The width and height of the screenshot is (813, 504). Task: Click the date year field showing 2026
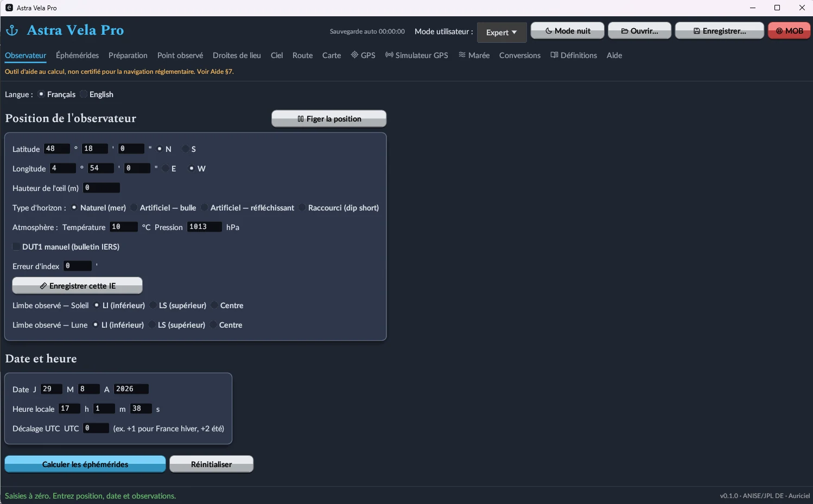point(131,389)
